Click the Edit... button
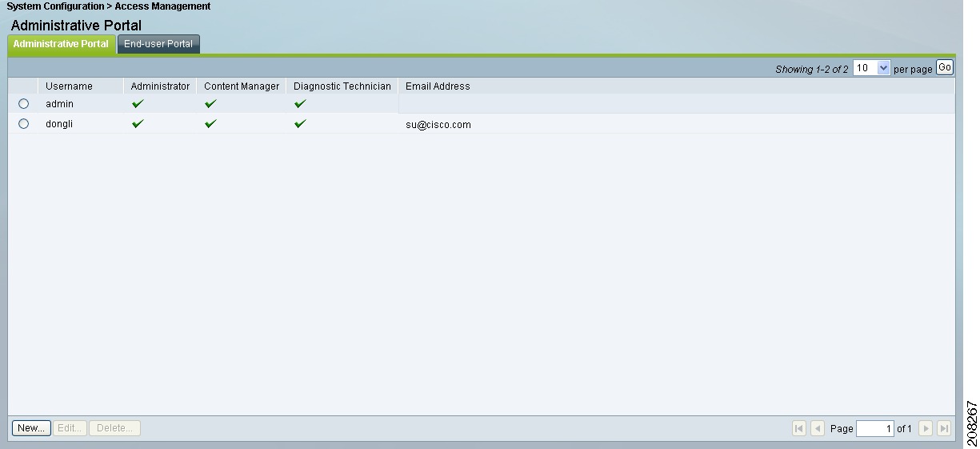 click(x=70, y=428)
